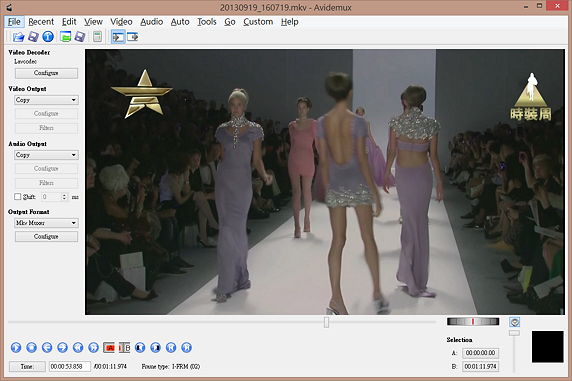Image resolution: width=572 pixels, height=381 pixels.
Task: Set selection marker B
Action: click(124, 347)
